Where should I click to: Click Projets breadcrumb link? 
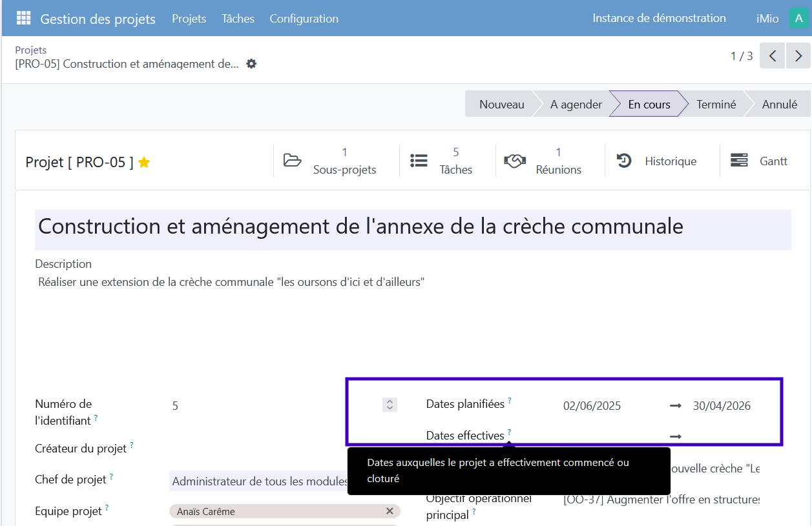tap(31, 50)
